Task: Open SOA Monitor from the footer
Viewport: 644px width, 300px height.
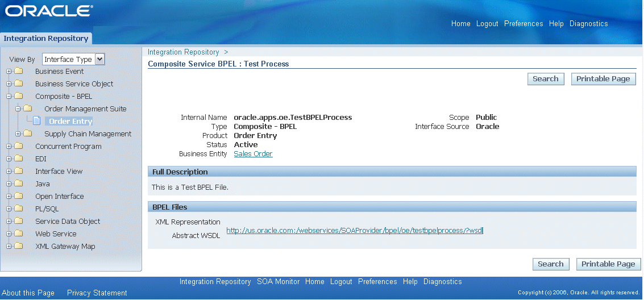Action: pyautogui.click(x=279, y=281)
